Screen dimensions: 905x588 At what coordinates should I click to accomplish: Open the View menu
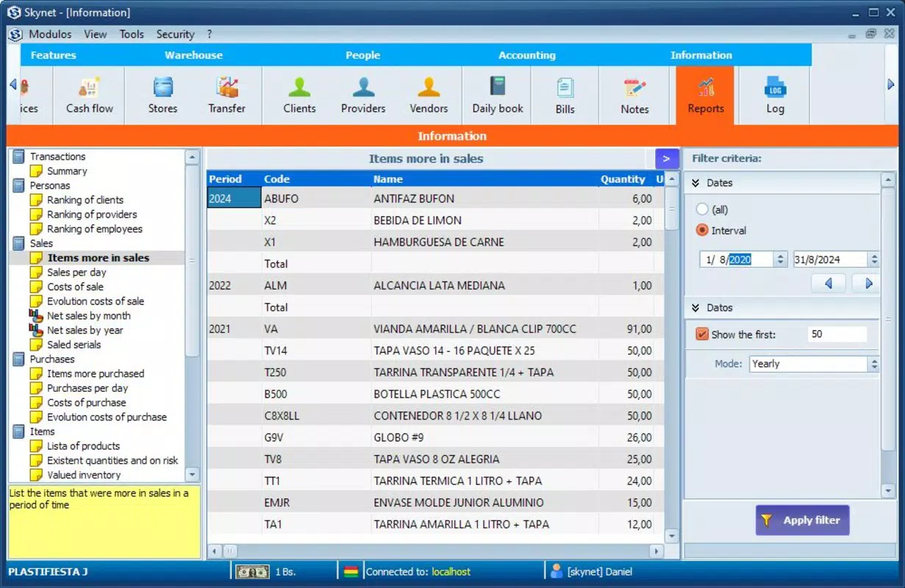[95, 35]
